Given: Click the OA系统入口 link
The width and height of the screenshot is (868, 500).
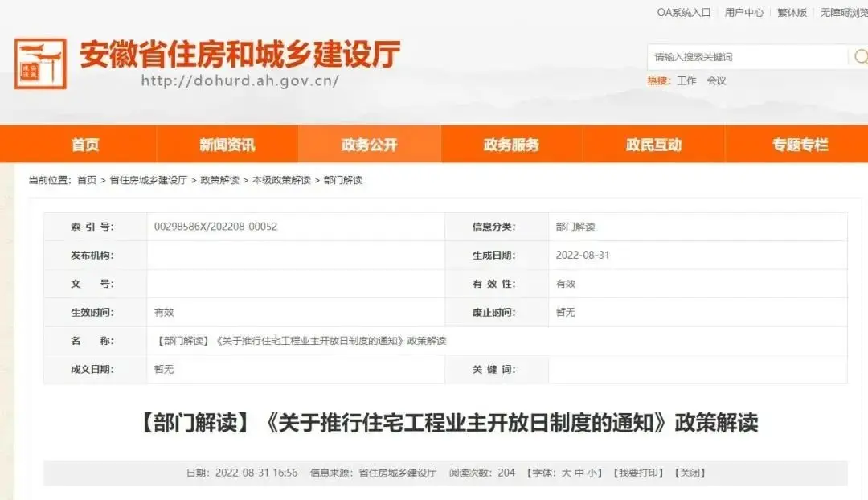Looking at the screenshot, I should pyautogui.click(x=684, y=13).
